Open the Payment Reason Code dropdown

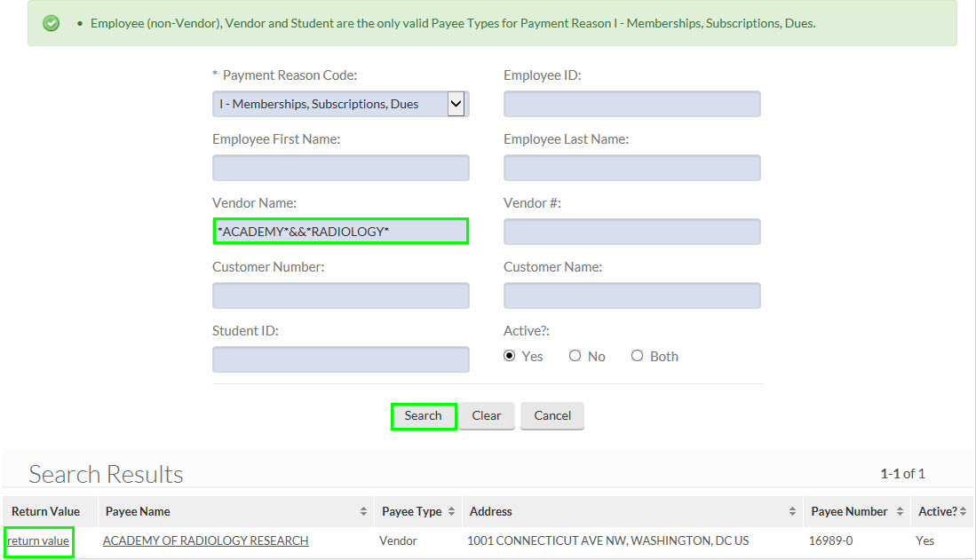coord(340,104)
